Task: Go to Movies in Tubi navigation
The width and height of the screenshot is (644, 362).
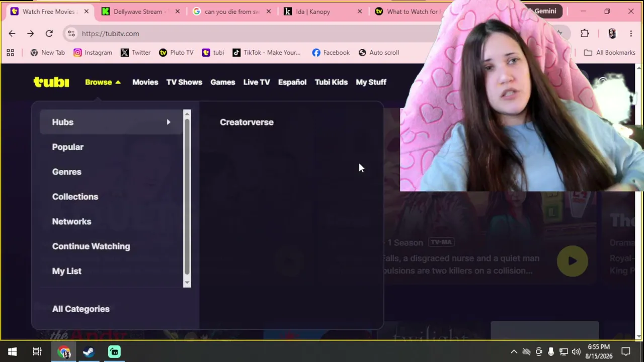Action: tap(145, 82)
